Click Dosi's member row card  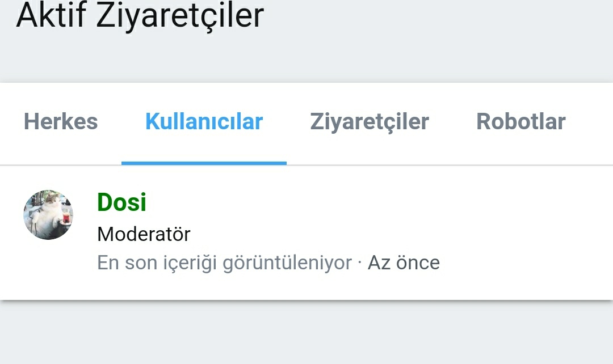pos(511,232)
